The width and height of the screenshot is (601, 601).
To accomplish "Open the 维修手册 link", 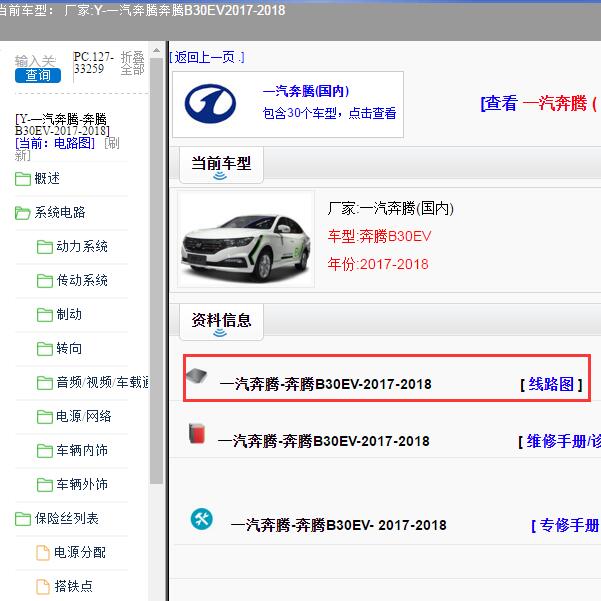I will pos(563,441).
